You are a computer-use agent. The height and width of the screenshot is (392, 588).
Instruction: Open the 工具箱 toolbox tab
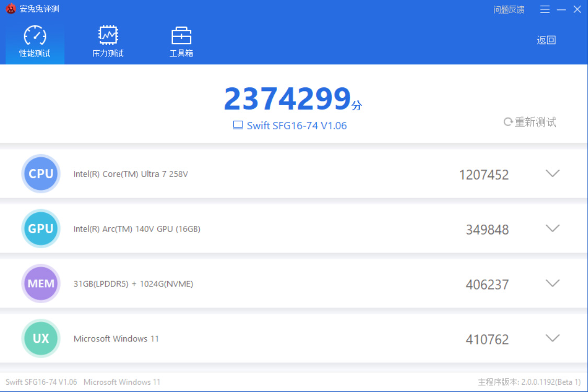click(181, 42)
